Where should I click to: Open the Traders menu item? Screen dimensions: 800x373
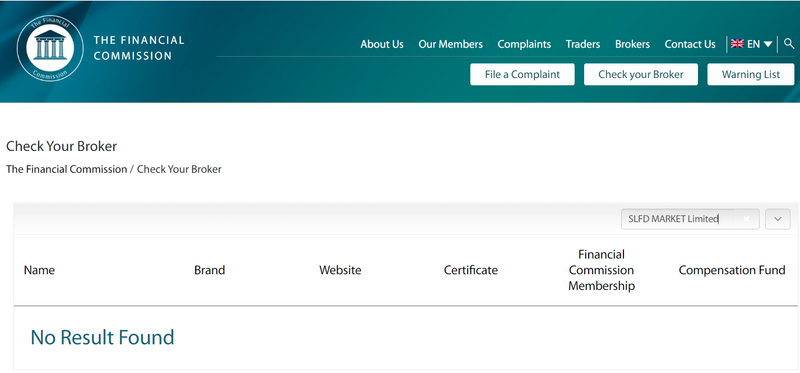pos(583,44)
